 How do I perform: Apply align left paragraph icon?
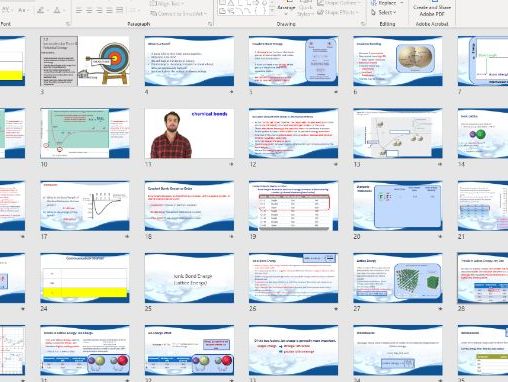click(79, 11)
